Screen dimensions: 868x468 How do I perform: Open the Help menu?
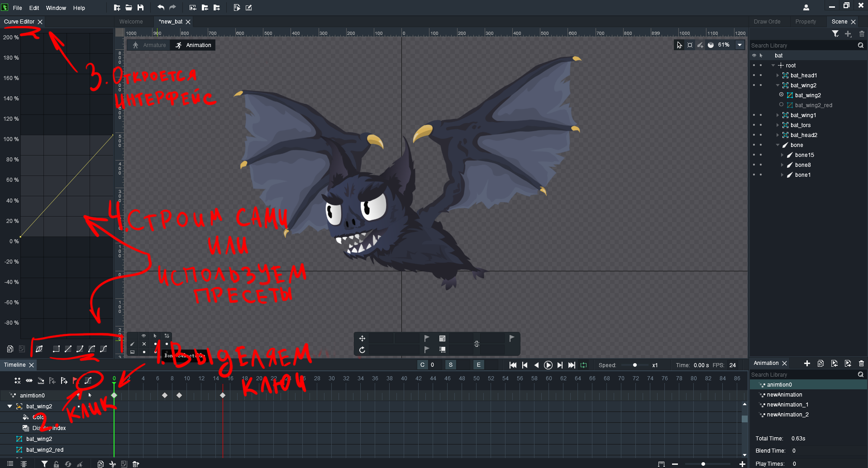tap(79, 8)
